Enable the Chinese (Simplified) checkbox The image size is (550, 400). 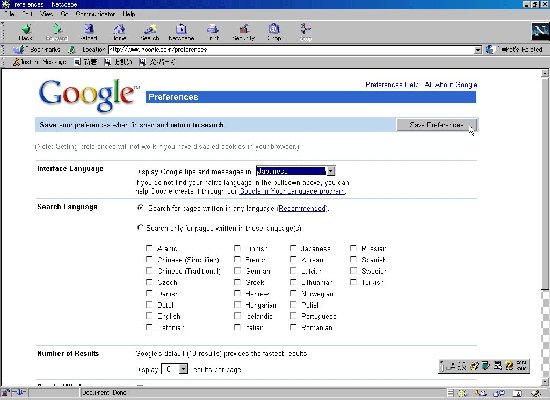(149, 259)
